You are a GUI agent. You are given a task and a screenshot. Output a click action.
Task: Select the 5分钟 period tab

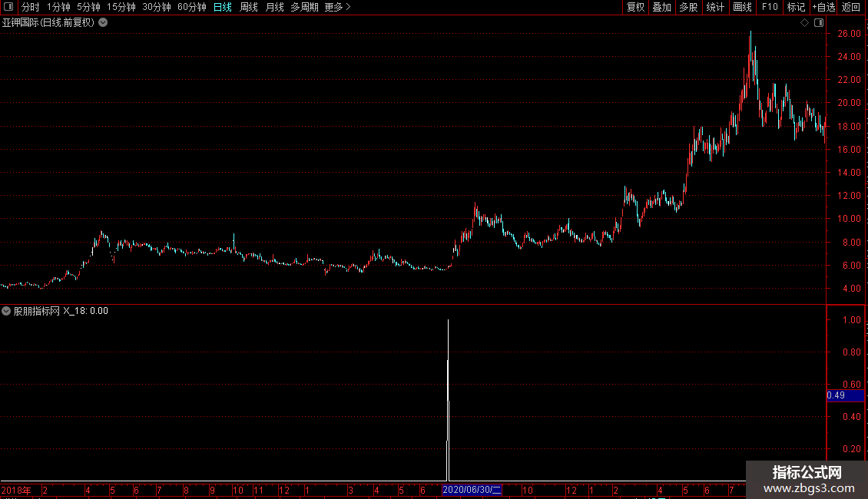tap(88, 7)
